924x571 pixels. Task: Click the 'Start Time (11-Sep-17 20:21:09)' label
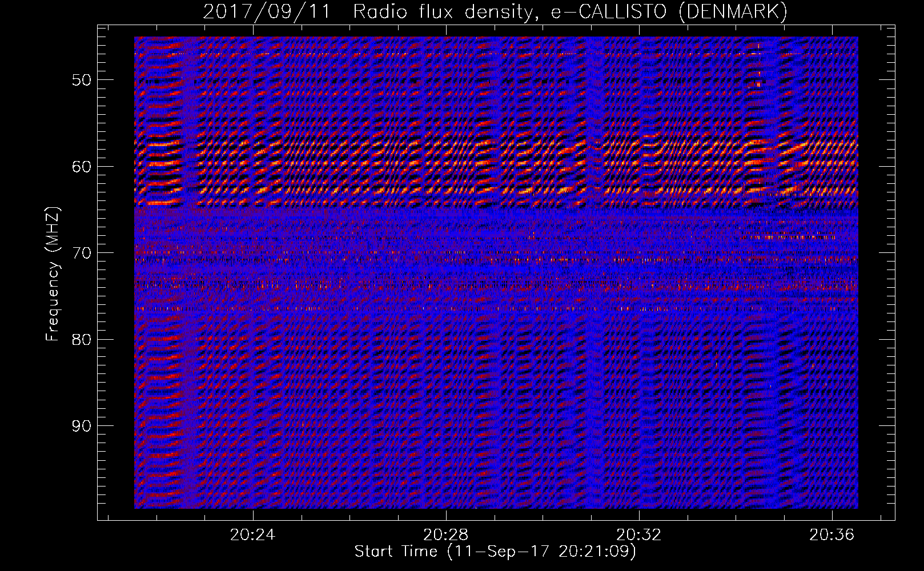point(495,552)
